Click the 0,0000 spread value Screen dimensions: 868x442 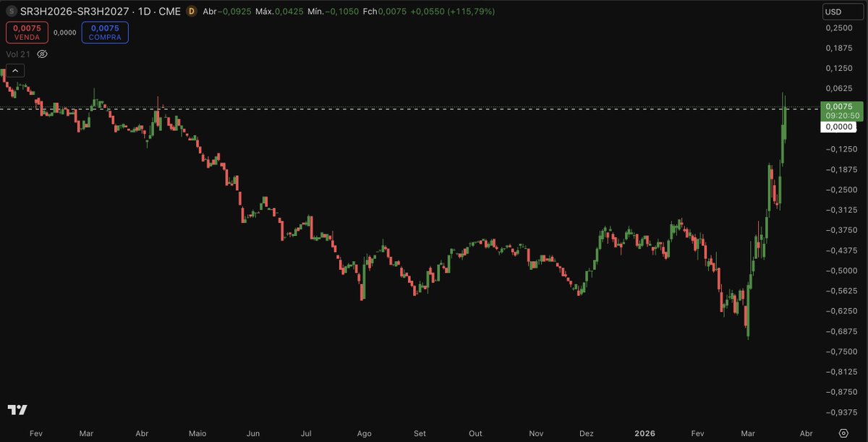(65, 32)
